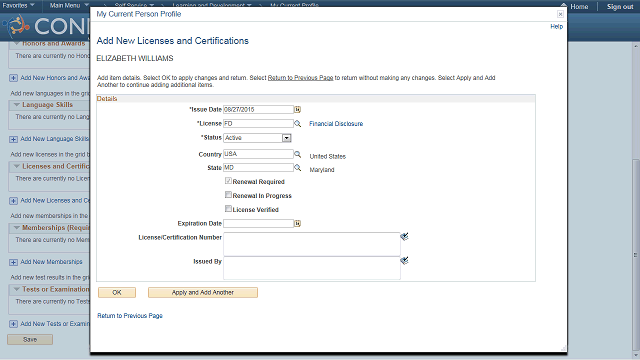Click the License lookup magnifier icon

point(298,123)
